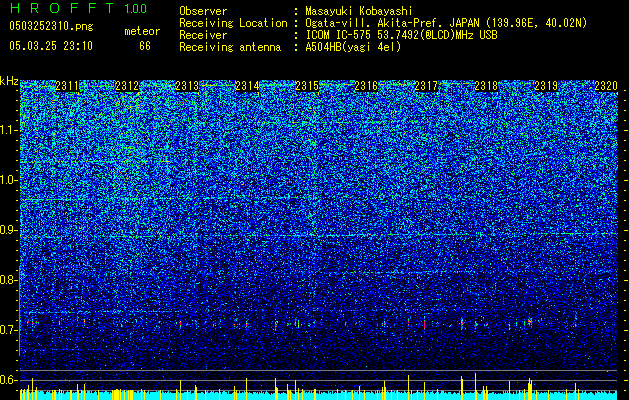Image resolution: width=629 pixels, height=400 pixels.
Task: Click the 1.0 kHz axis label
Action: click(9, 180)
